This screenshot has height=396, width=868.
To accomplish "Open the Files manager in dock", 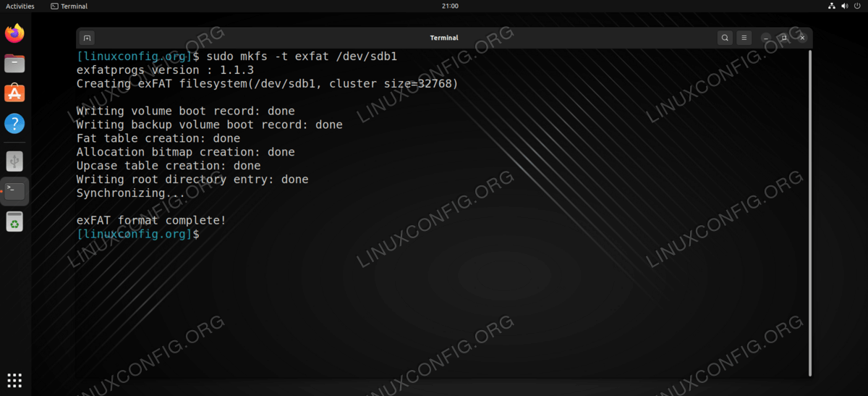I will click(14, 64).
